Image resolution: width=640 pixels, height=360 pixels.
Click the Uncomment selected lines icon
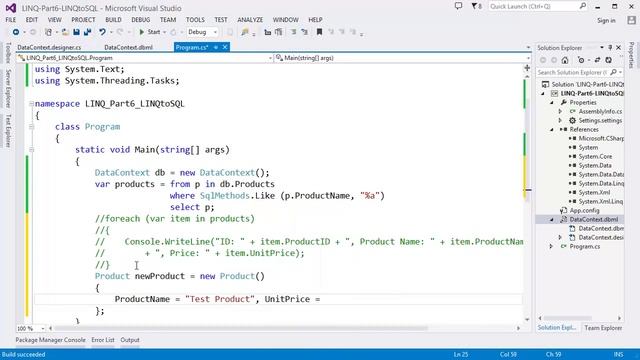click(304, 32)
